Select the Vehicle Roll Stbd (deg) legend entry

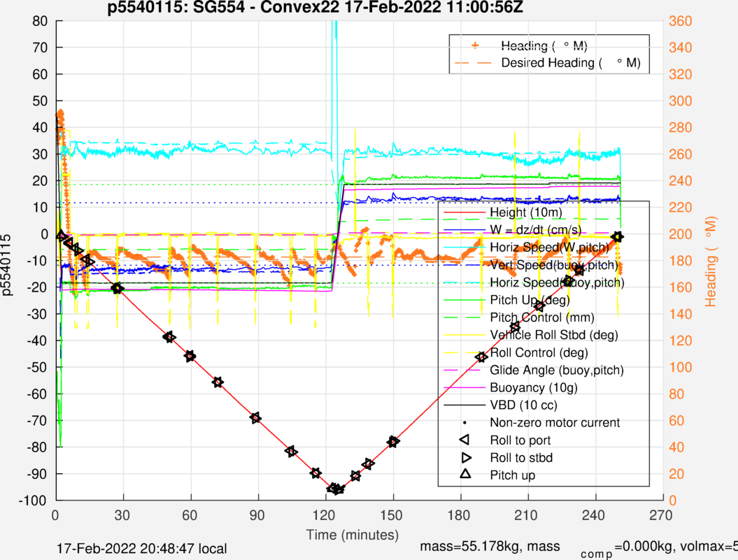pyautogui.click(x=554, y=335)
